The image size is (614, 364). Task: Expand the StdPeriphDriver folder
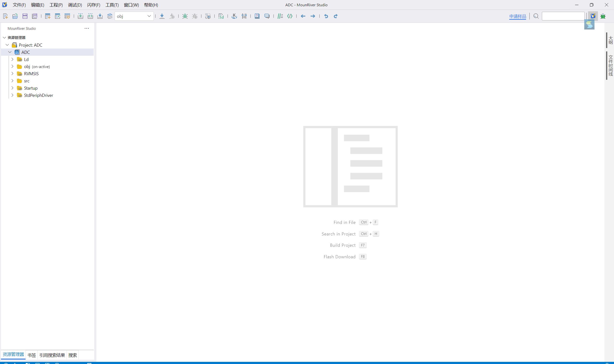click(x=12, y=95)
